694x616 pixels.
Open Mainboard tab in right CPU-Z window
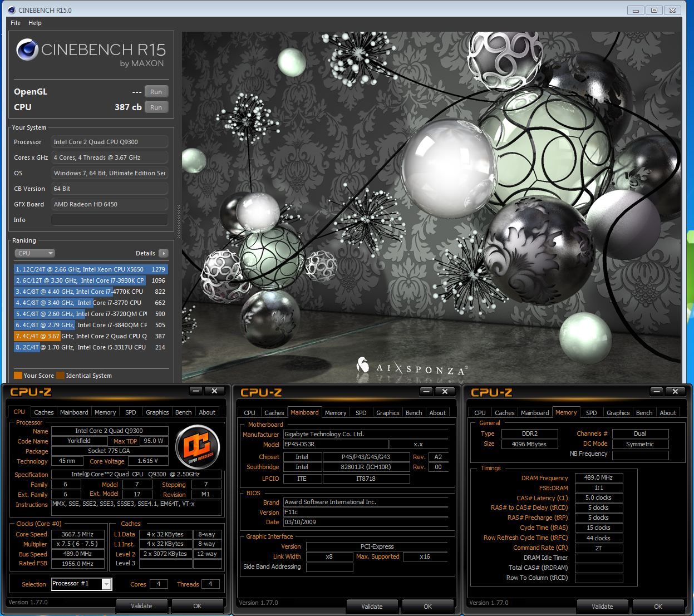(535, 413)
